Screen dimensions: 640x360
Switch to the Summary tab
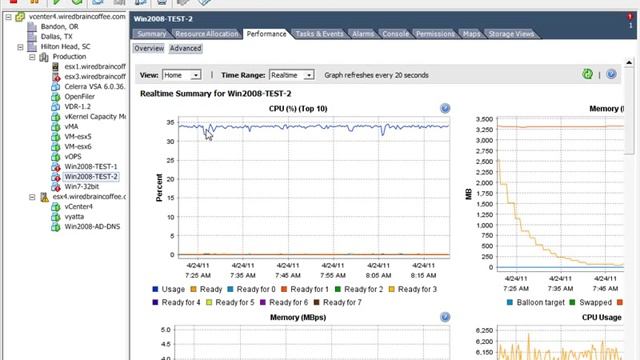point(151,34)
